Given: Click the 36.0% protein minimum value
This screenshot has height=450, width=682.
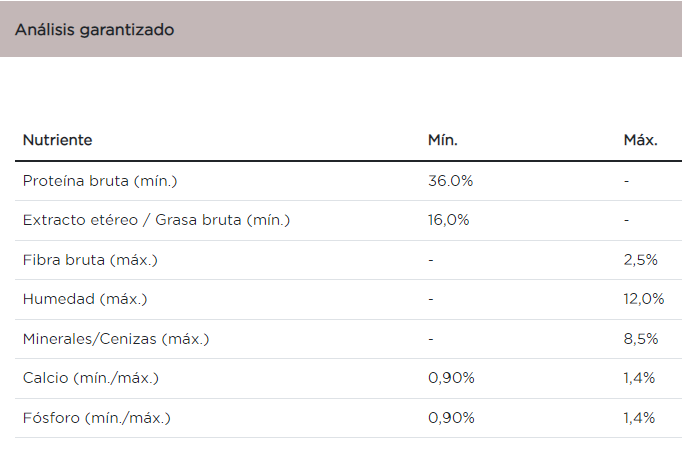Looking at the screenshot, I should 450,181.
